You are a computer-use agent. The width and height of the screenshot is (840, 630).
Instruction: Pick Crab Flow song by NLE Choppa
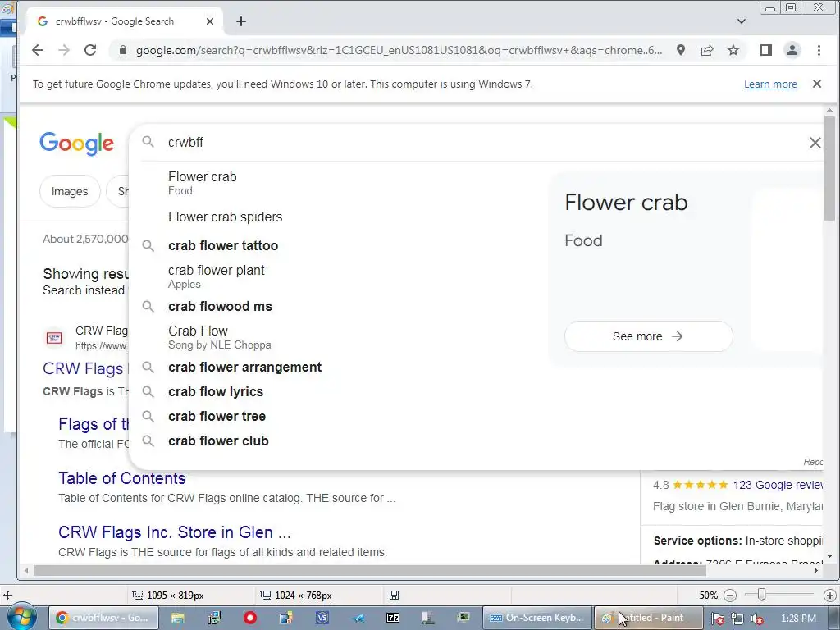click(343, 337)
